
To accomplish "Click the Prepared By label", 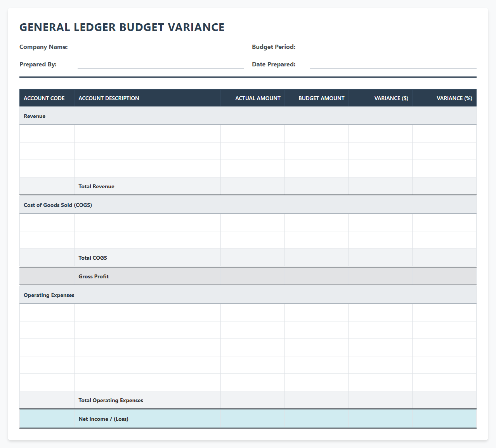I will 38,64.
